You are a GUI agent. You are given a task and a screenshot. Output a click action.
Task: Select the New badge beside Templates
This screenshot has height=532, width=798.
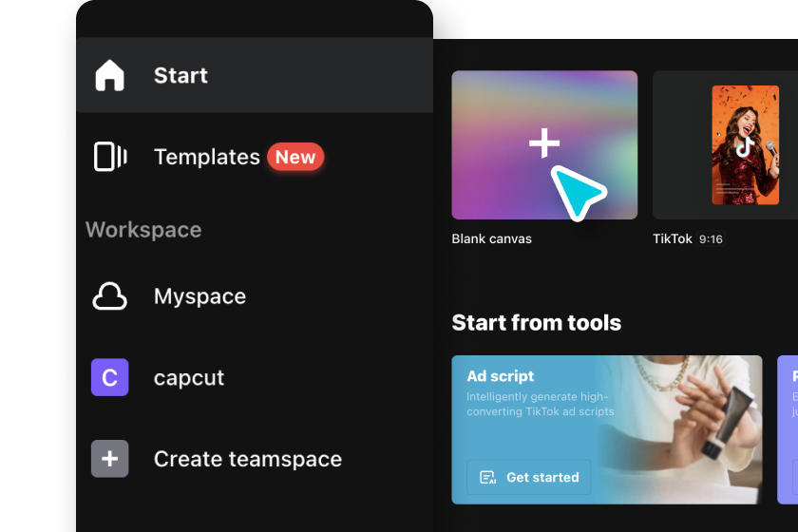[295, 157]
